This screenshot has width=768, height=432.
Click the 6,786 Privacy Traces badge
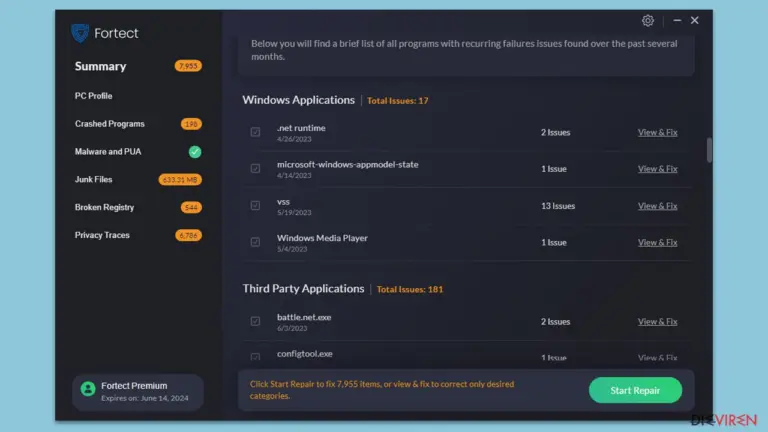tap(188, 236)
